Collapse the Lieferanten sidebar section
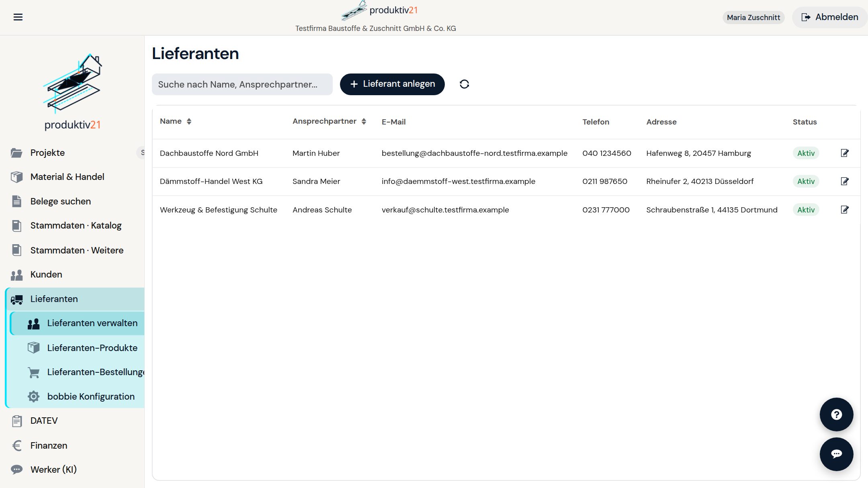 pos(76,299)
